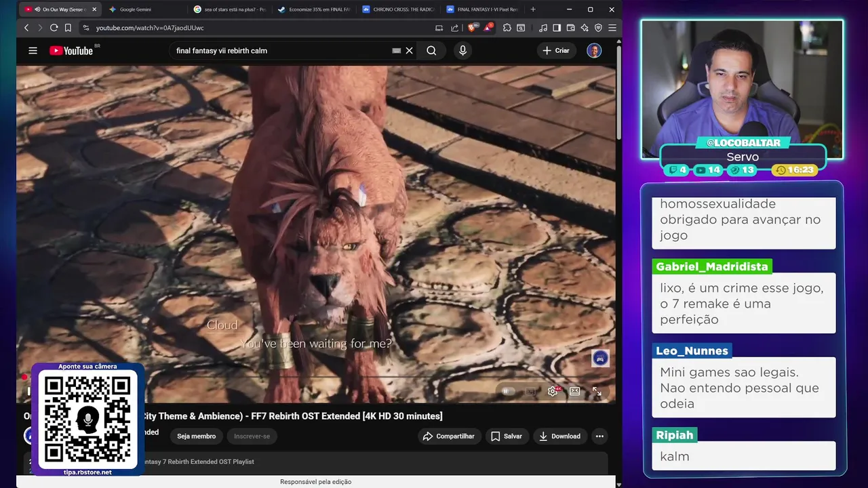Start voice search with the microphone icon
This screenshot has height=488, width=868.
(x=462, y=51)
